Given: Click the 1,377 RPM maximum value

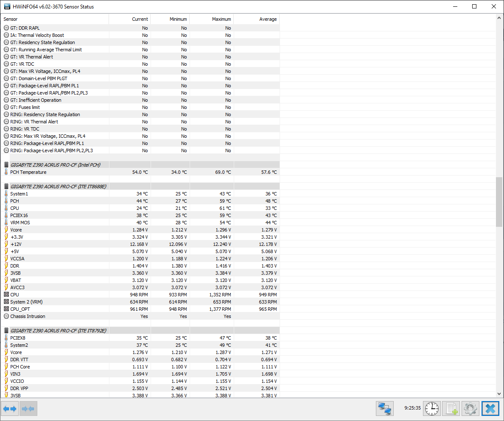Looking at the screenshot, I should [220, 309].
